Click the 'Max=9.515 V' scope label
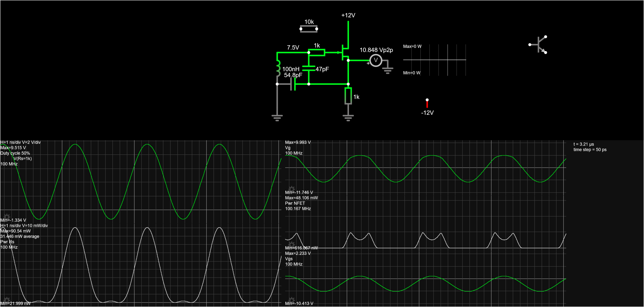Screen dimensions: 644x307 [x=13, y=148]
